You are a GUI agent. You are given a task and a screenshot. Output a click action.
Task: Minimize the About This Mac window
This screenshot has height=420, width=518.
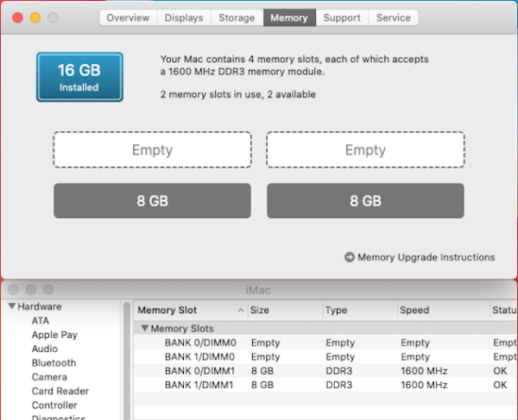35,17
